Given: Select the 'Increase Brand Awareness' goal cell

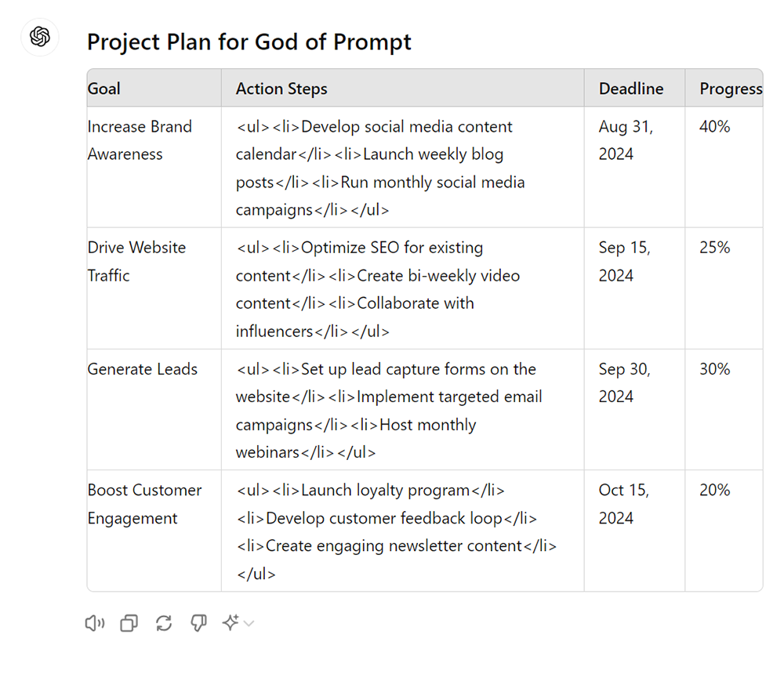Looking at the screenshot, I should coord(140,140).
